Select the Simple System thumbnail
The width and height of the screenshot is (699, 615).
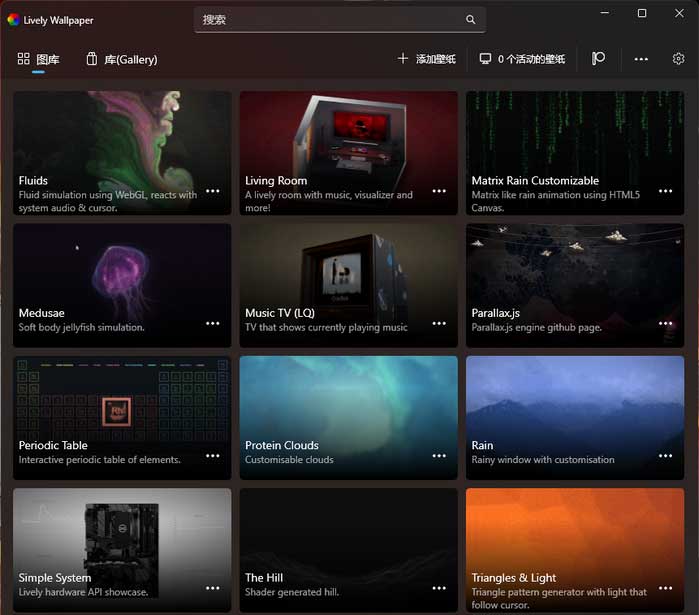click(122, 550)
